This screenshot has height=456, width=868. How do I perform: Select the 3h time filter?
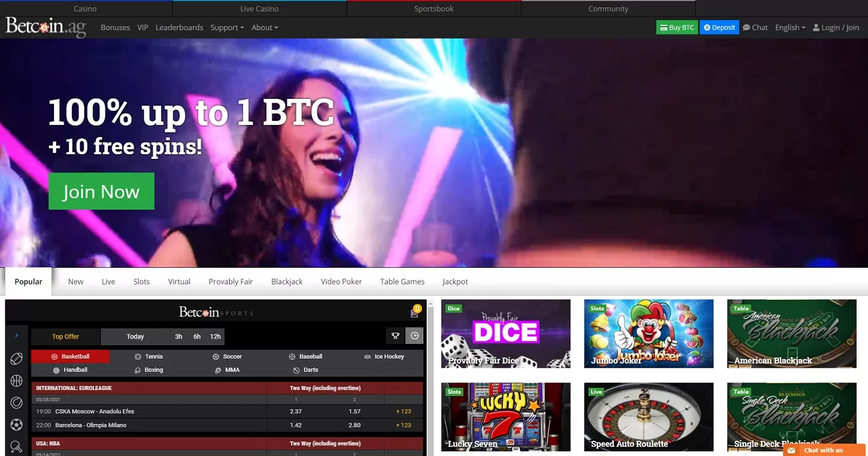click(179, 336)
